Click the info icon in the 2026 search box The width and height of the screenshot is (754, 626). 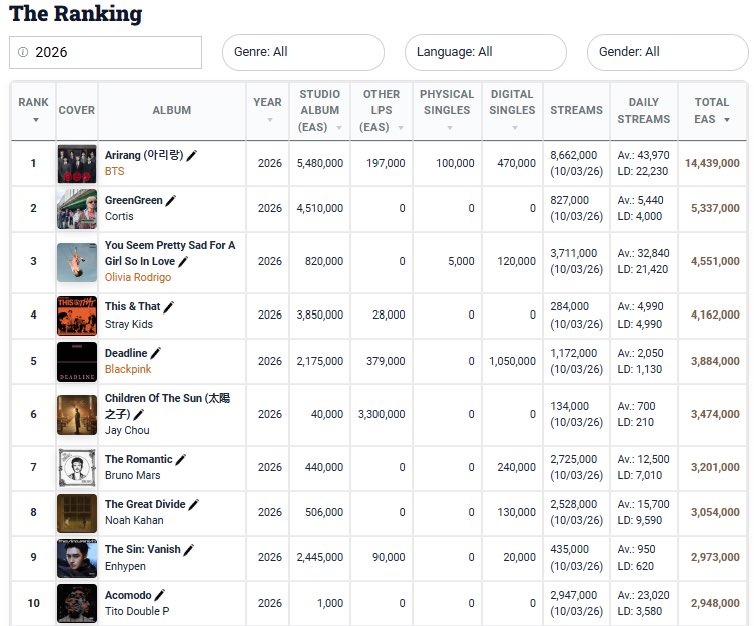coord(23,52)
